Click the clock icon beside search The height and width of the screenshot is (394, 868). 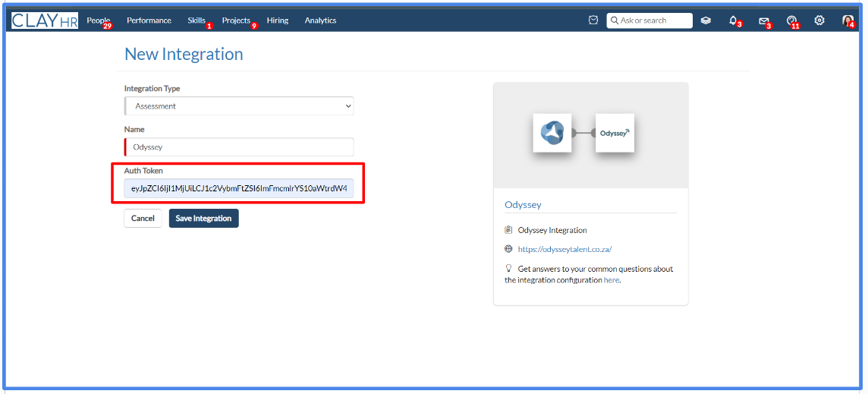[593, 20]
